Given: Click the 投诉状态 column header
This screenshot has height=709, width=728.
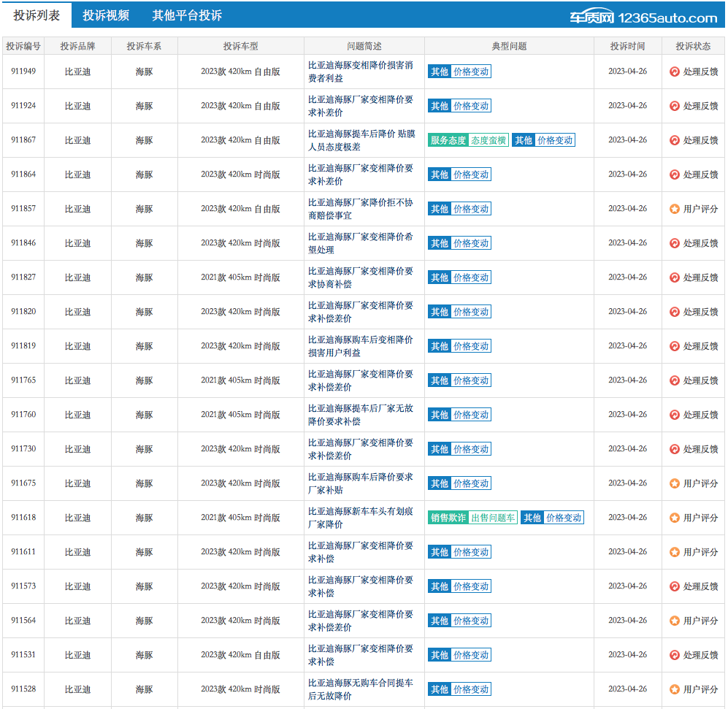Looking at the screenshot, I should pos(693,46).
